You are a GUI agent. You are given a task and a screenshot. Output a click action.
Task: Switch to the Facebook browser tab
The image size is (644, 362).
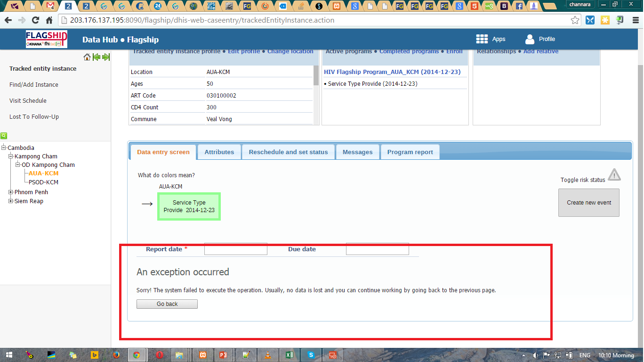tap(519, 6)
